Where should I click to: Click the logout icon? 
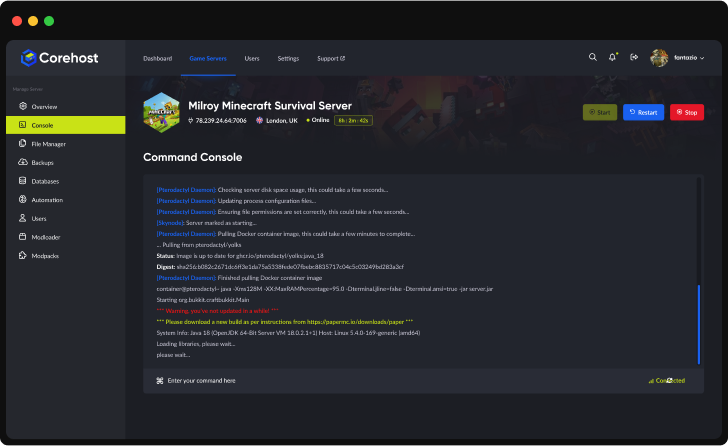[x=634, y=57]
